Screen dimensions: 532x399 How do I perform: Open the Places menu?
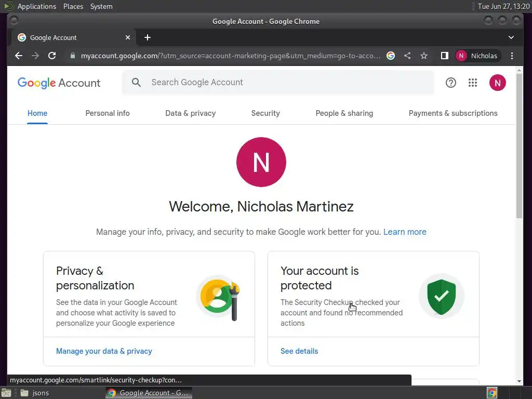73,6
